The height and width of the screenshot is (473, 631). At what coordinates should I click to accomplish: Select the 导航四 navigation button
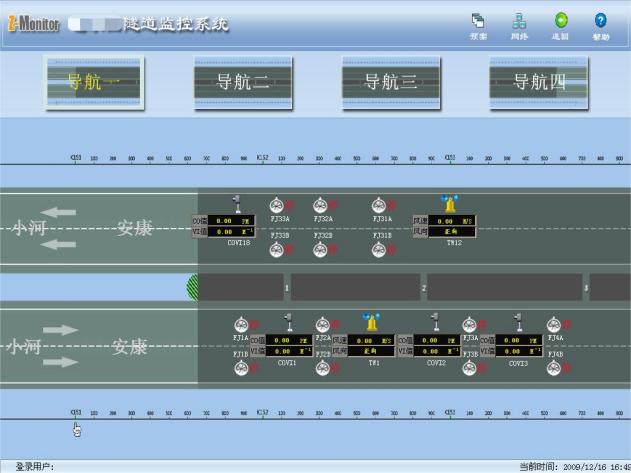click(539, 82)
